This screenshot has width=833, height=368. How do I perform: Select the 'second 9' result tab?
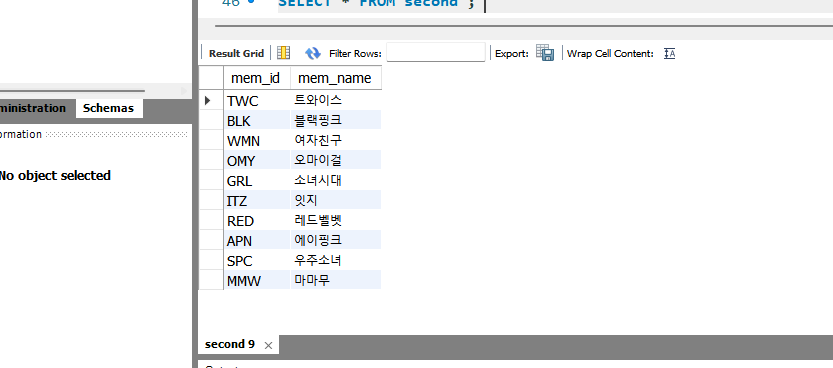coord(230,344)
